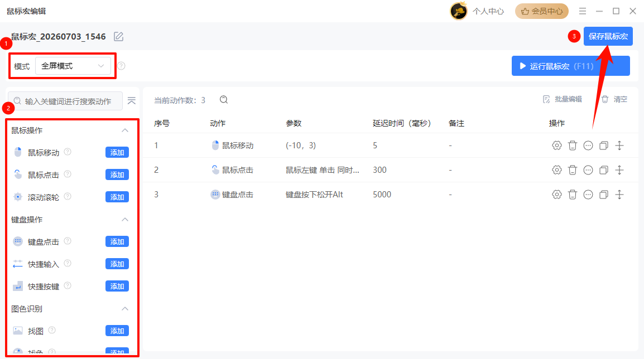Edit the macro name with pencil icon
The height and width of the screenshot is (359, 644).
[119, 37]
